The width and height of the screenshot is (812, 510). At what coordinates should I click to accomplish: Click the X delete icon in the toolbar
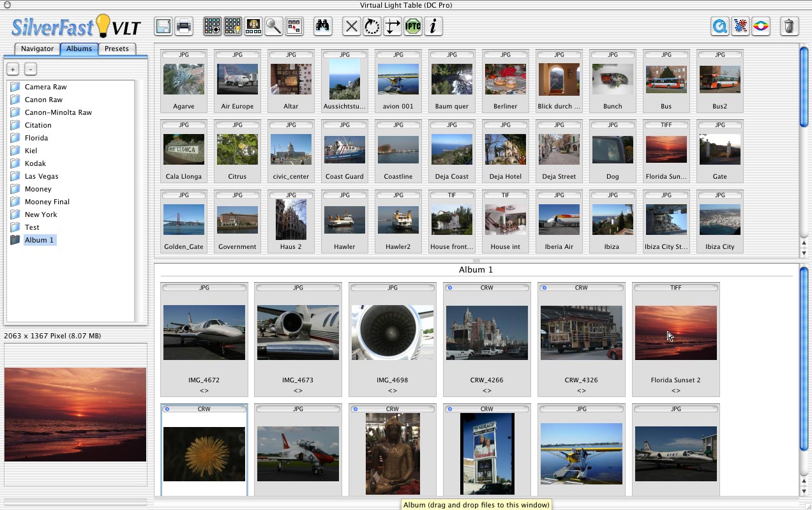coord(351,26)
